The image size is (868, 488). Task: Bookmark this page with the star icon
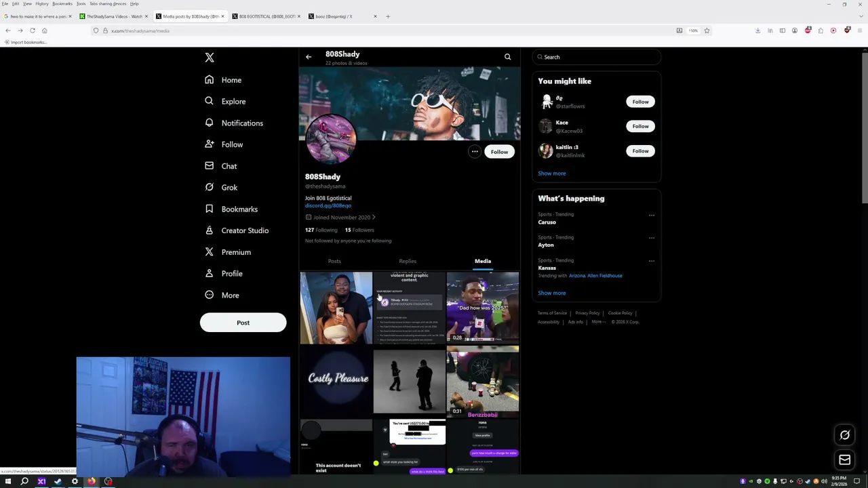click(707, 30)
